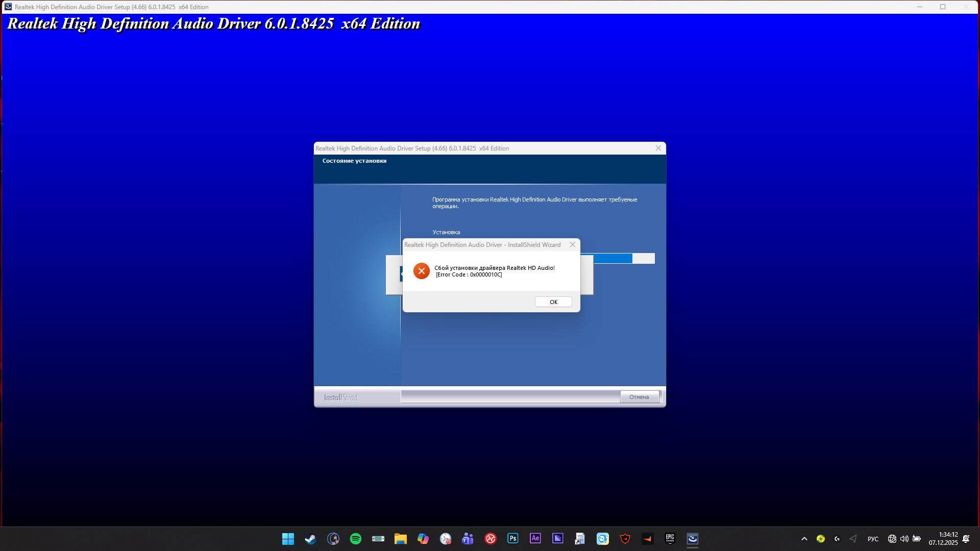Image resolution: width=980 pixels, height=551 pixels.
Task: Open the Windows Start menu
Action: [x=287, y=539]
